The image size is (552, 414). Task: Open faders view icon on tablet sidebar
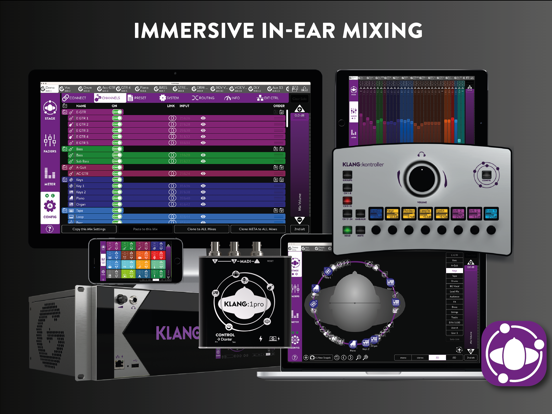tap(353, 113)
